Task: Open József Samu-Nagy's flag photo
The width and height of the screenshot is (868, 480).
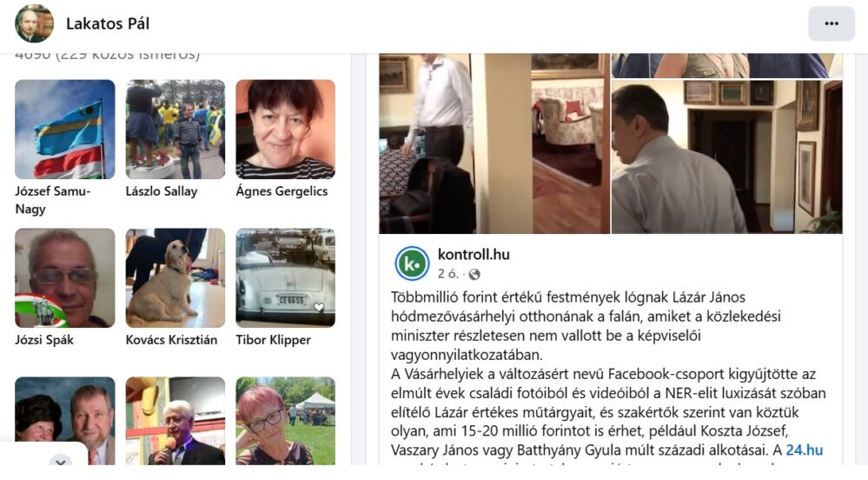Action: 65,130
